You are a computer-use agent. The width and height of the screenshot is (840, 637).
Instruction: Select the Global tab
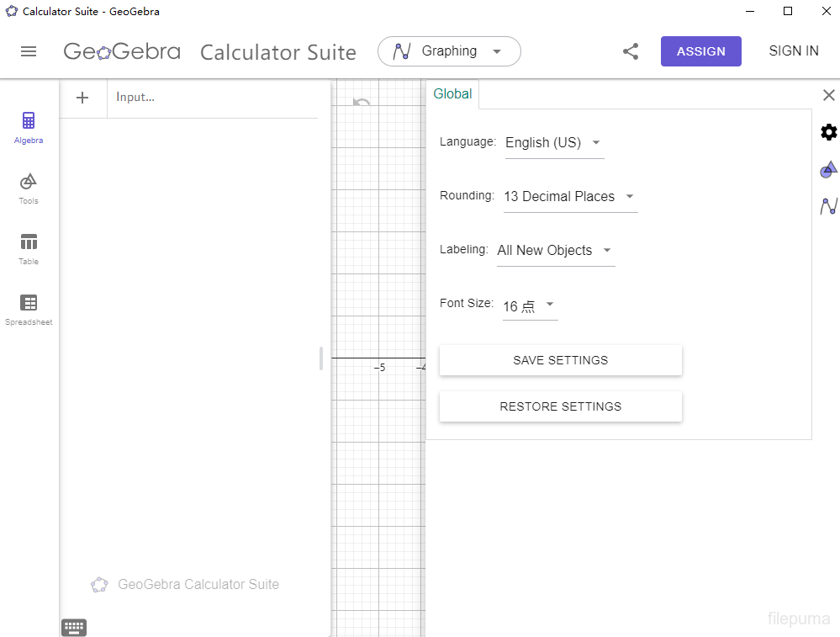coord(452,94)
